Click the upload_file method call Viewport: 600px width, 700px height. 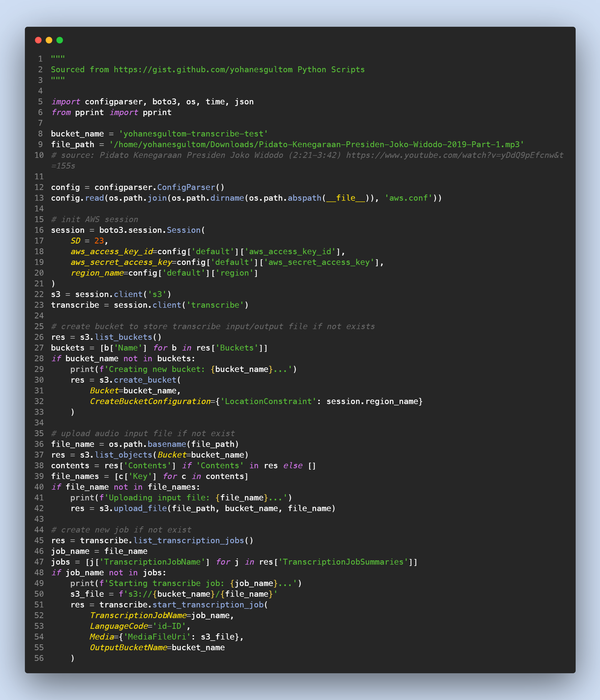[x=140, y=508]
